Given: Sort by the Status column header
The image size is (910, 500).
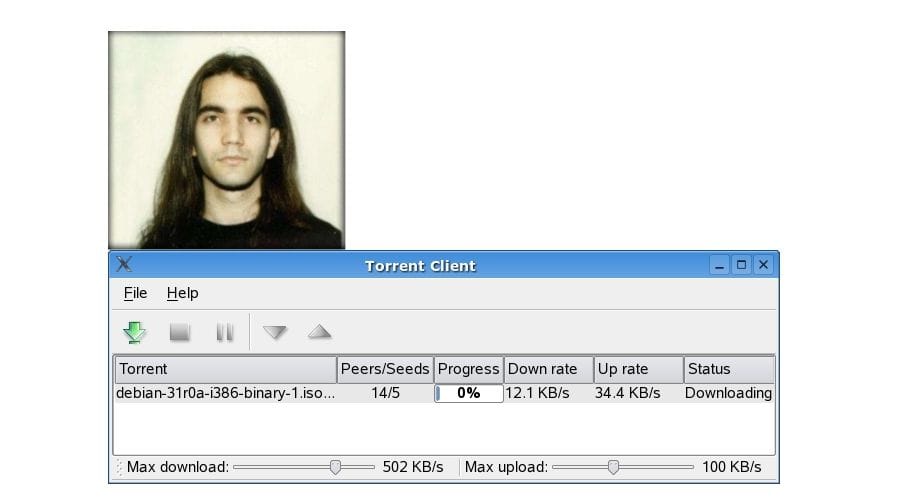Looking at the screenshot, I should click(x=729, y=369).
